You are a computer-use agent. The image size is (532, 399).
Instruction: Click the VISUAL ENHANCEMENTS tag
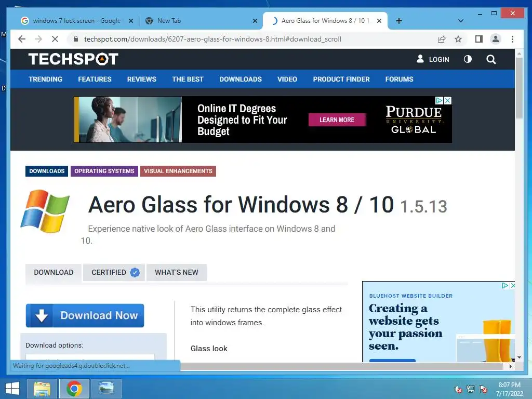(x=178, y=171)
